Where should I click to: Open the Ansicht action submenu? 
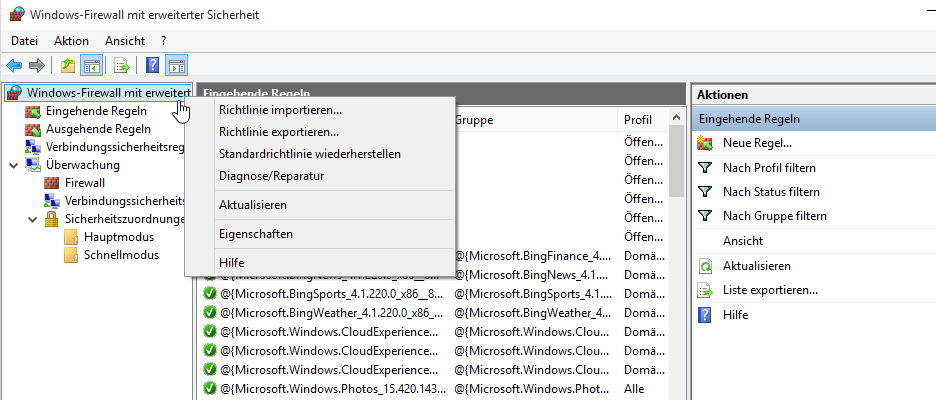pos(743,241)
